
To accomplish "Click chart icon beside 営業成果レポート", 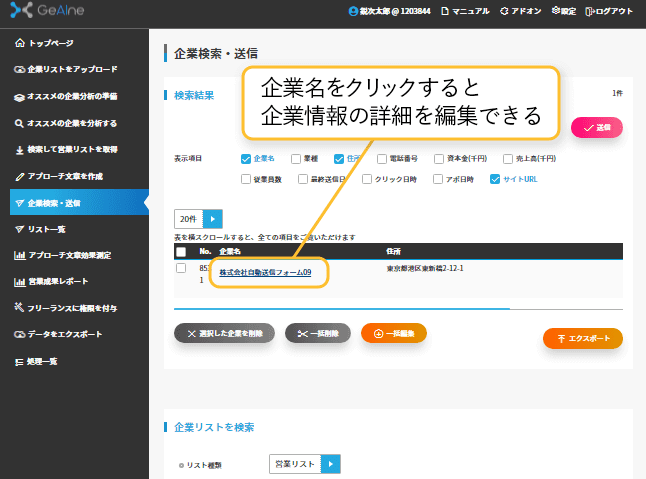I will [x=19, y=282].
